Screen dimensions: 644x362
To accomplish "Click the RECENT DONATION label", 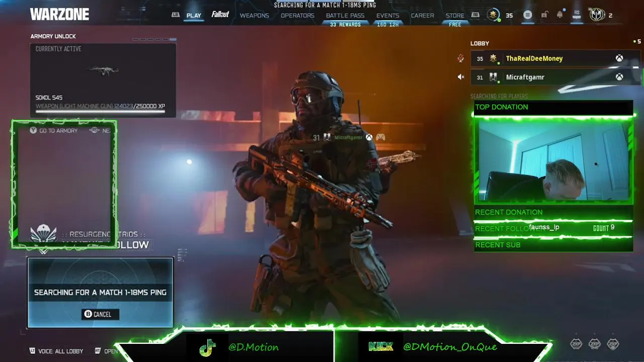I will pyautogui.click(x=509, y=212).
